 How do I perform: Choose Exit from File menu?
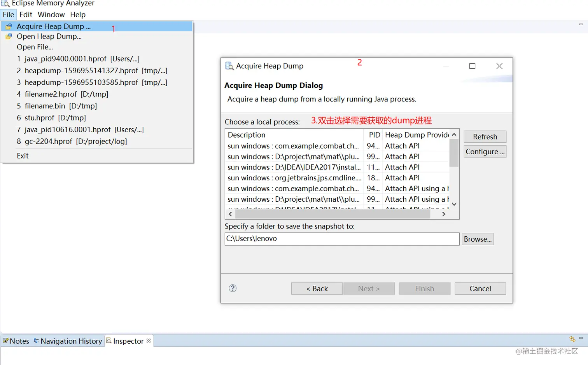pos(97,155)
